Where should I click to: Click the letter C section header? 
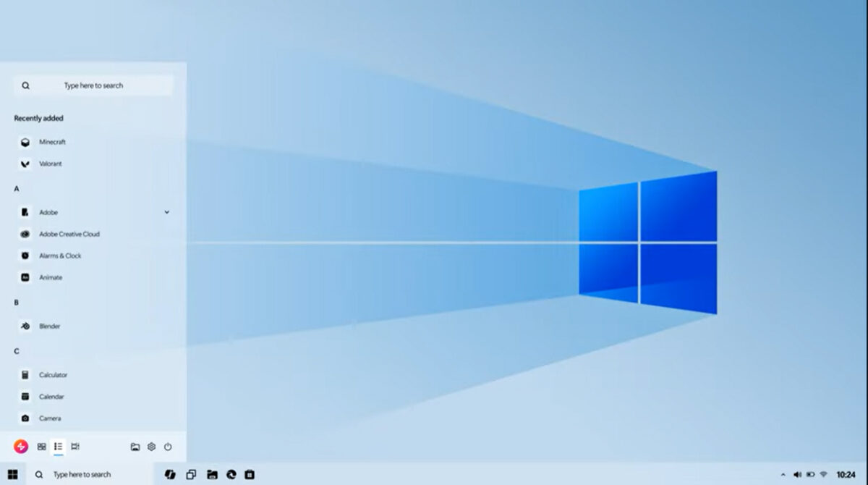[17, 351]
